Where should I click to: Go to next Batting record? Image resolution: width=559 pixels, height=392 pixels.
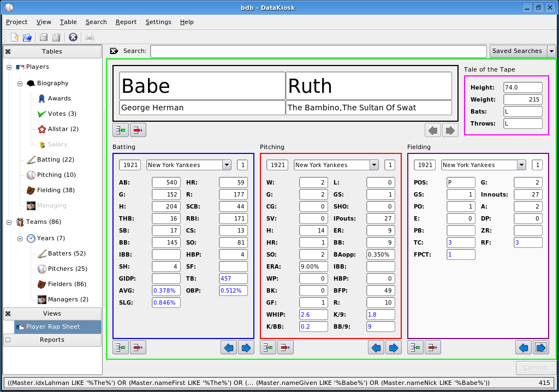click(x=246, y=347)
